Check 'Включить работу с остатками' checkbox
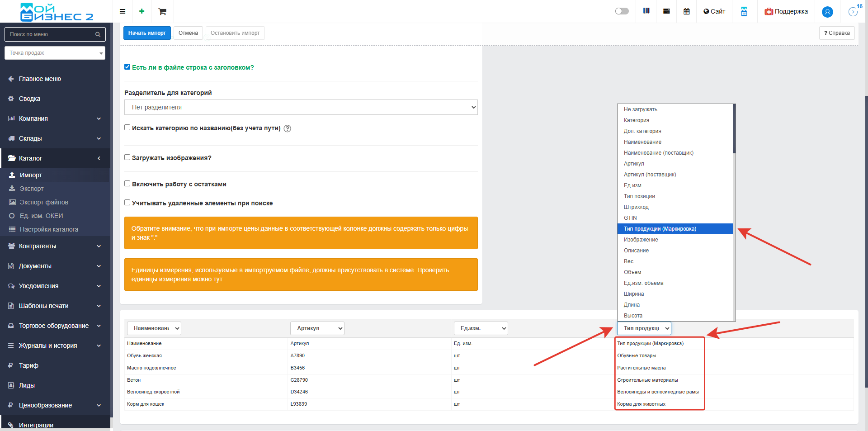This screenshot has width=868, height=431. coord(127,184)
